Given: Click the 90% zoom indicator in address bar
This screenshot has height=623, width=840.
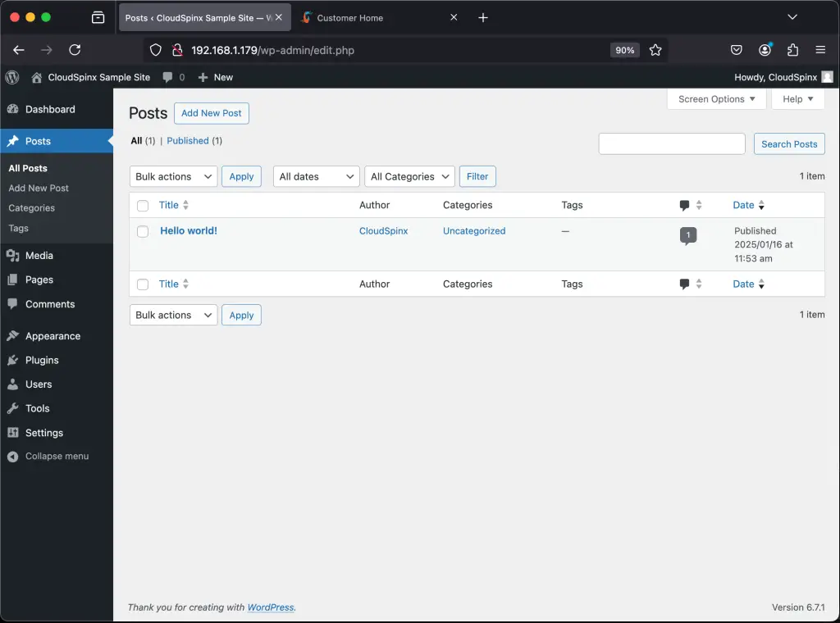Looking at the screenshot, I should pos(624,49).
